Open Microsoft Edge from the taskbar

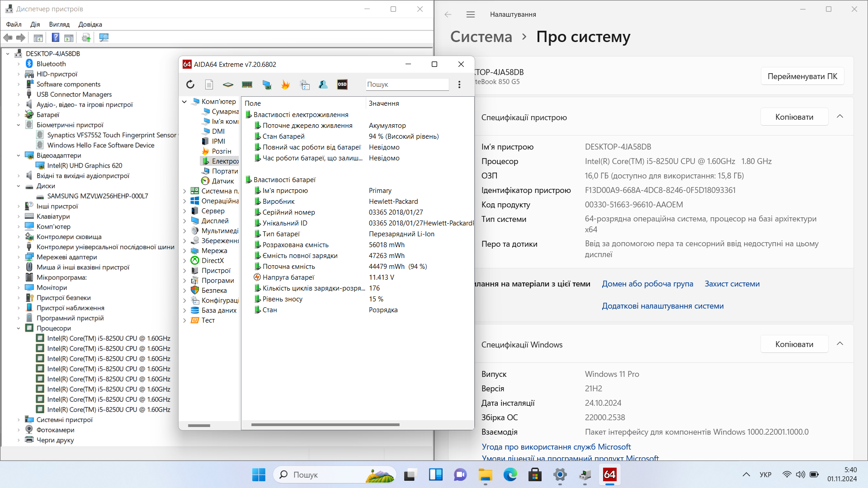click(510, 474)
